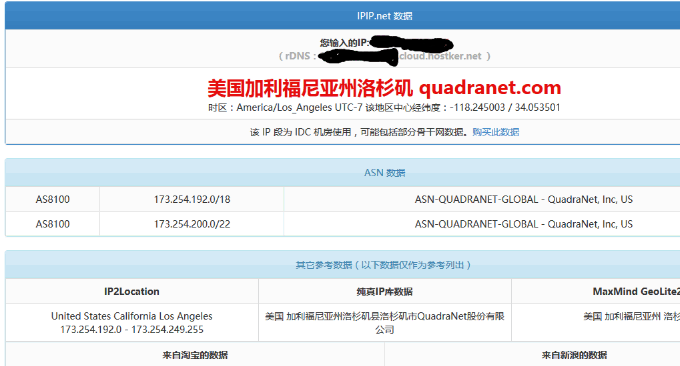Click the 173.254.192.0/18 prefix cell
This screenshot has height=366, width=680.
coord(192,199)
